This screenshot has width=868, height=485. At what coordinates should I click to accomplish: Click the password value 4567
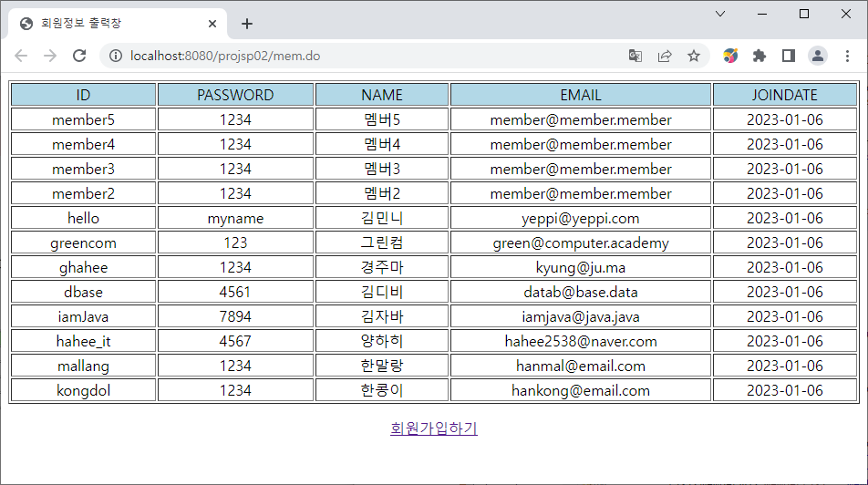point(235,341)
